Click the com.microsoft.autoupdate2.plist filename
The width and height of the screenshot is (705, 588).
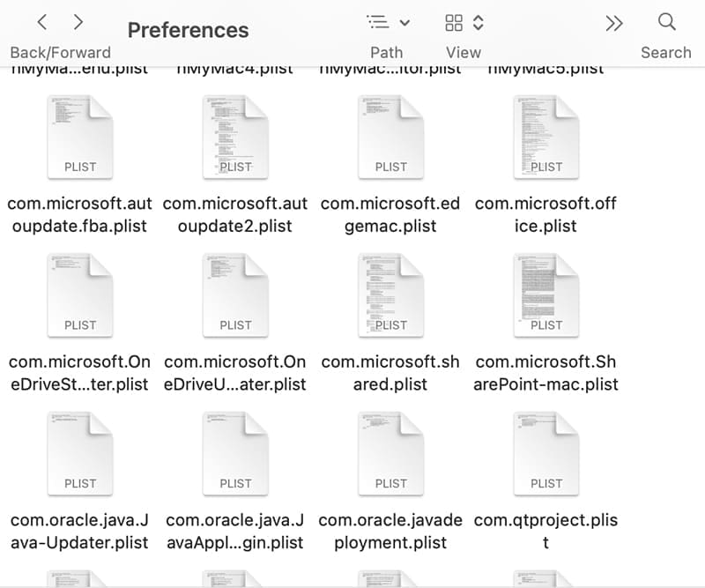coord(235,214)
